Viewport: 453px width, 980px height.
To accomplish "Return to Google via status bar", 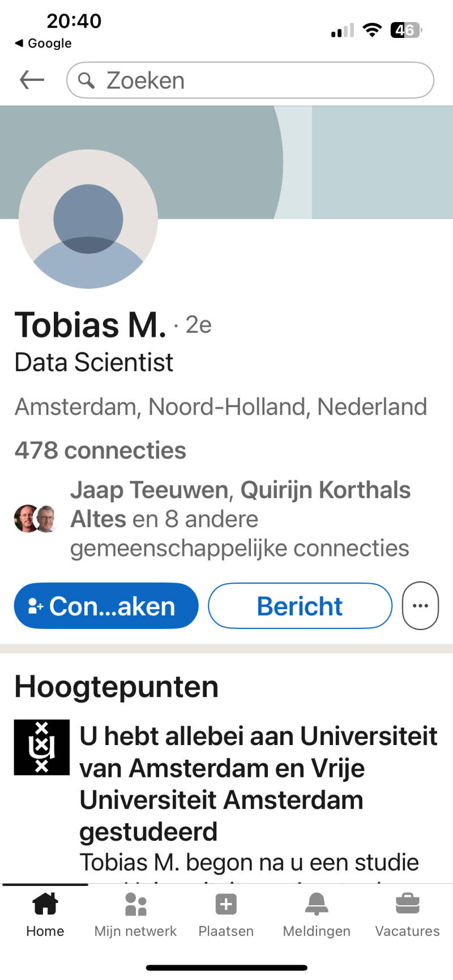I will [x=44, y=43].
